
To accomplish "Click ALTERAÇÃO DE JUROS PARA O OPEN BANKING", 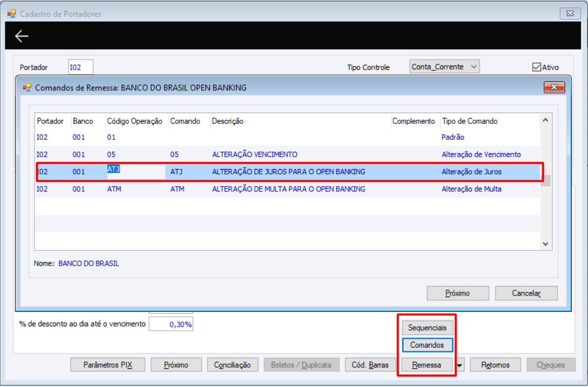I will coord(289,172).
